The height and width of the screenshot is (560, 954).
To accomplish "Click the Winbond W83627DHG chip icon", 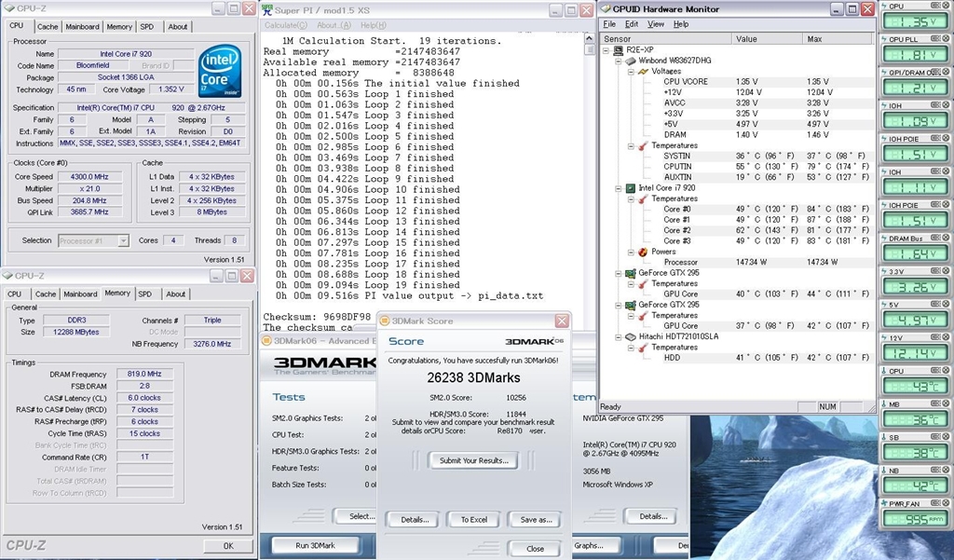I will tap(631, 61).
